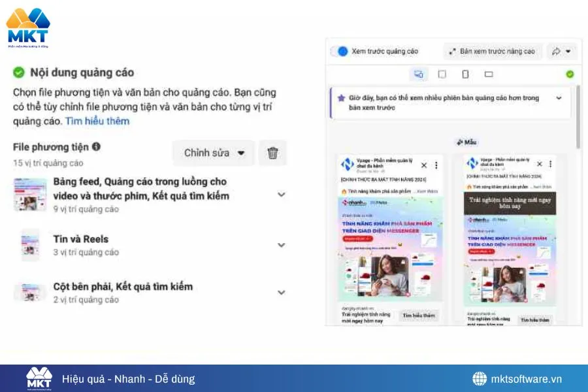This screenshot has width=588, height=392.
Task: Select the landscape format preview icon
Action: tap(489, 74)
